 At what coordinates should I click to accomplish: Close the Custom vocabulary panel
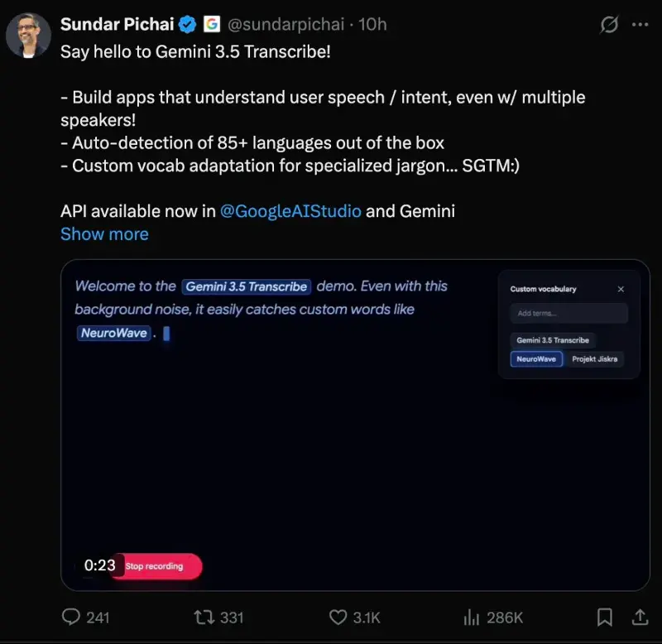[621, 289]
